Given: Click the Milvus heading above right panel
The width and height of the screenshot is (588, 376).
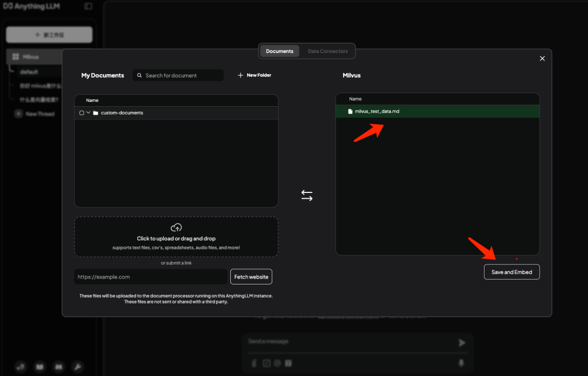Looking at the screenshot, I should [351, 75].
